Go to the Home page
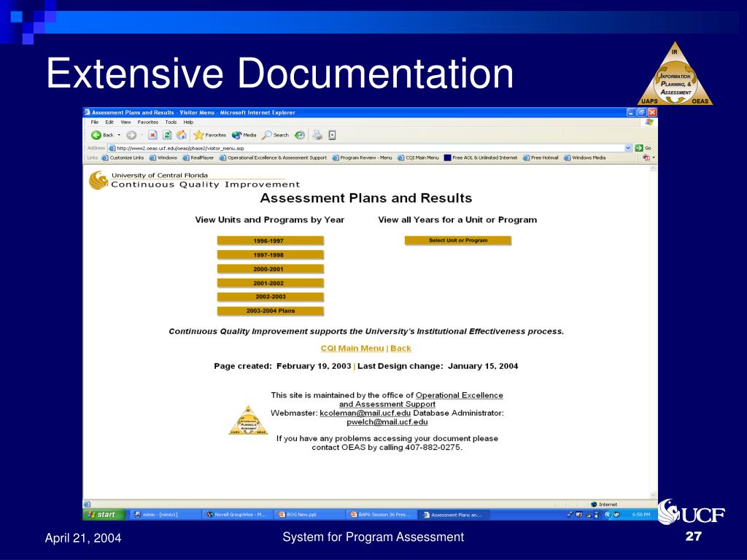Viewport: 747px width, 560px height. [x=182, y=135]
